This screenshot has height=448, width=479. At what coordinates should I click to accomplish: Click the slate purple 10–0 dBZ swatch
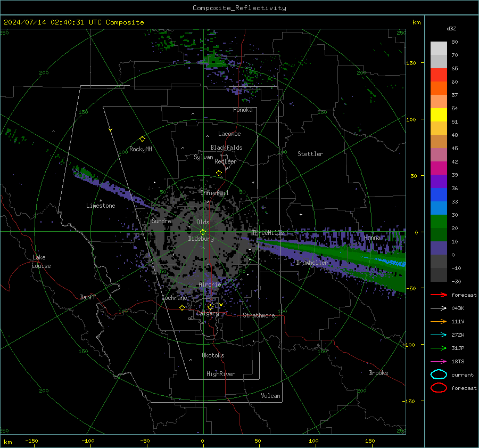point(439,248)
